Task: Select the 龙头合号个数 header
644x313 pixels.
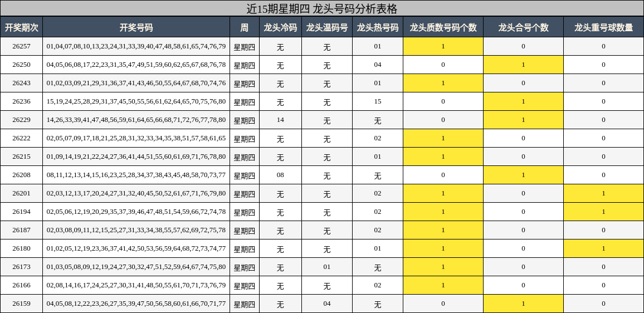Action: [x=523, y=27]
